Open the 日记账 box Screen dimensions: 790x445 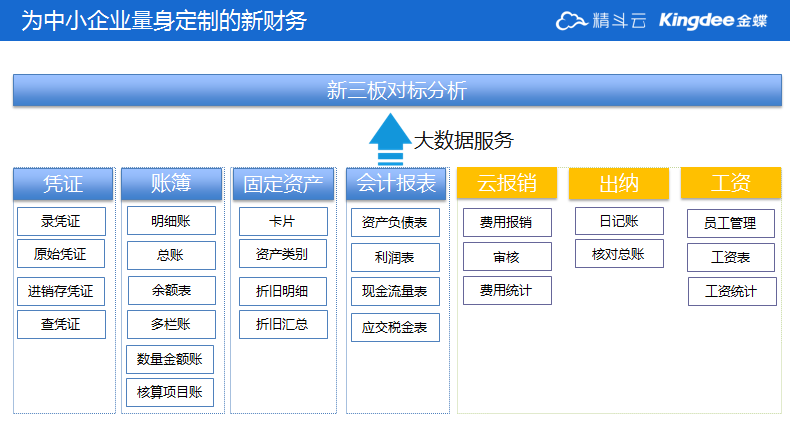pyautogui.click(x=619, y=221)
